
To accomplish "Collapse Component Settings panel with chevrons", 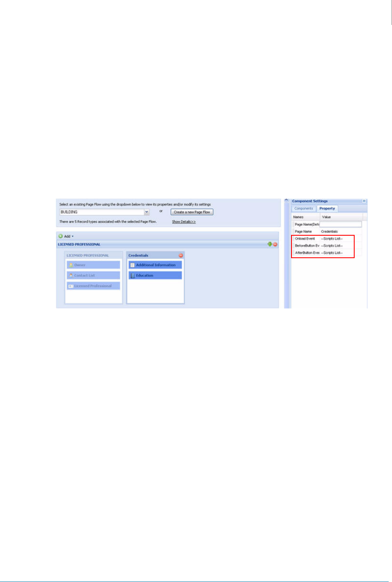I will coord(364,201).
